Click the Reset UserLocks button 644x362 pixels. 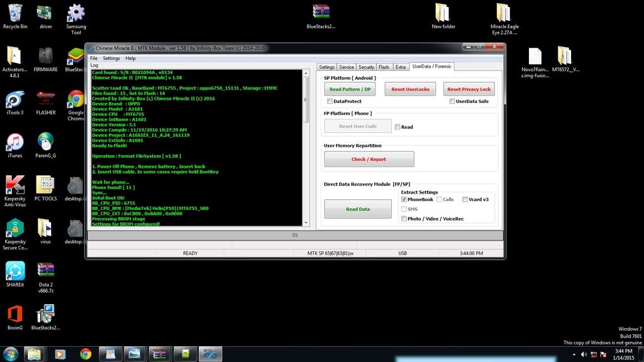410,89
